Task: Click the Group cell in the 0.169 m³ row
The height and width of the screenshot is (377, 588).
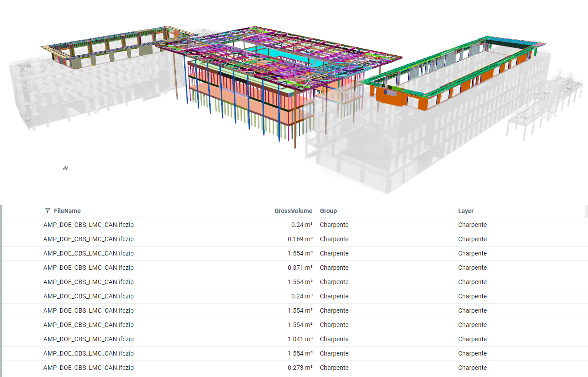Action: click(x=334, y=239)
